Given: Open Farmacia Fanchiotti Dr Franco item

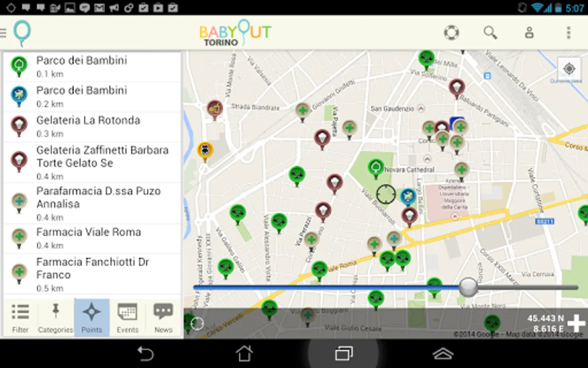Looking at the screenshot, I should click(92, 274).
